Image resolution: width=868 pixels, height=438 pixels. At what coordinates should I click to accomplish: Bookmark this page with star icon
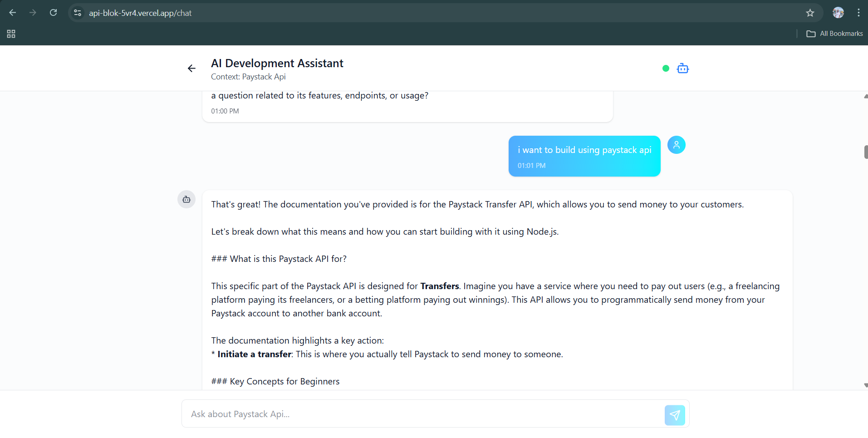click(810, 13)
